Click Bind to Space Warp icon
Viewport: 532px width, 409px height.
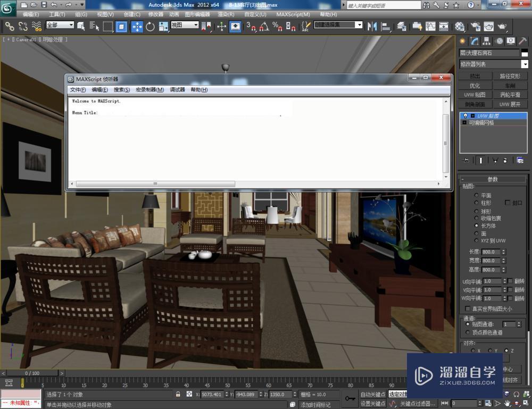(x=36, y=26)
